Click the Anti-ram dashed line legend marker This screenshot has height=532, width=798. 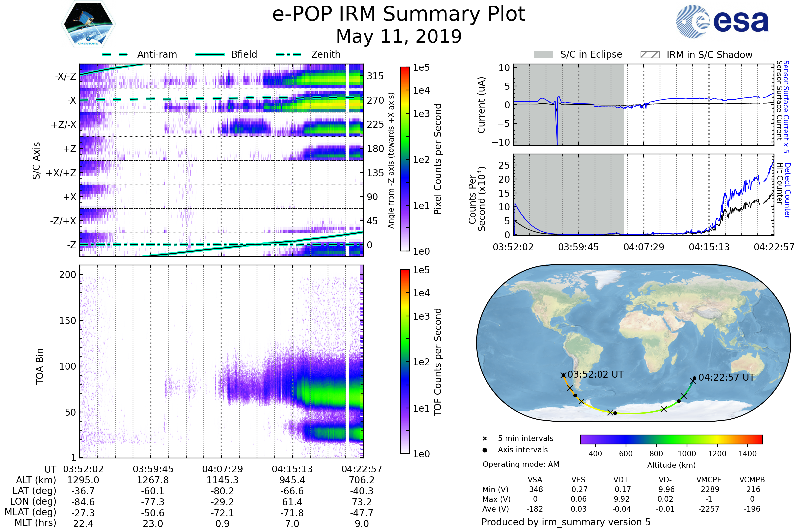coord(115,54)
